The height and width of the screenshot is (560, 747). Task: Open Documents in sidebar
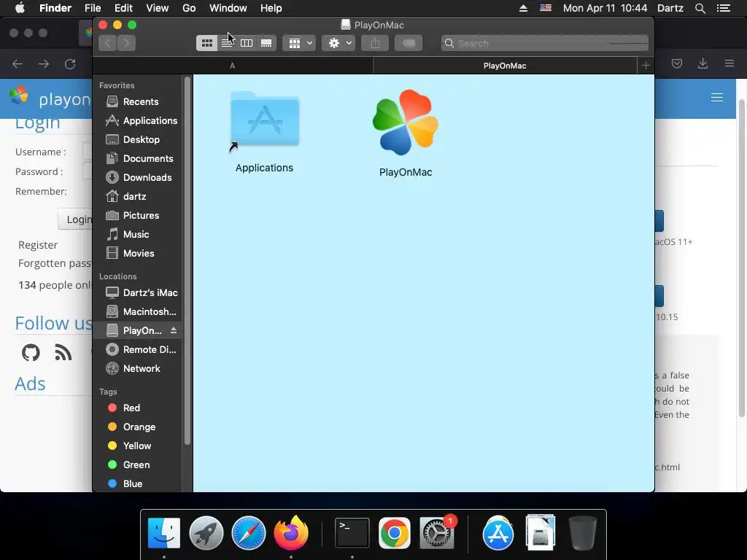(138, 158)
